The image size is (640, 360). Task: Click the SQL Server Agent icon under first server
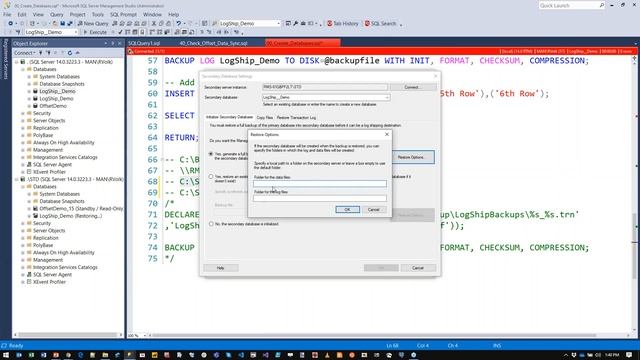(x=29, y=164)
